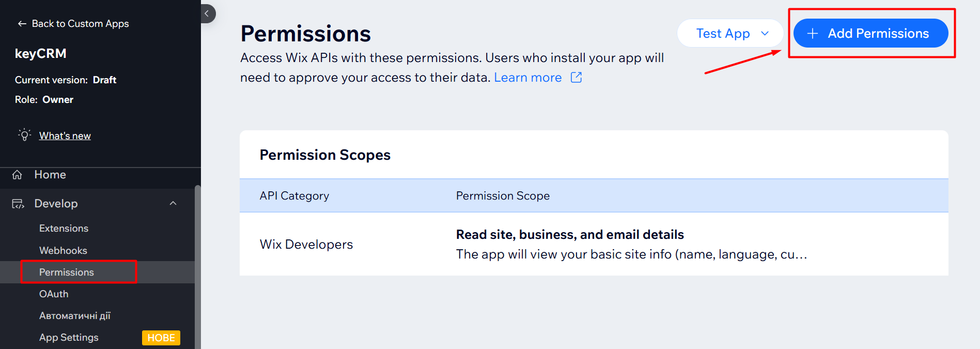Open Автоматичні дії in the sidebar
Screen dimensions: 980x349
pos(75,316)
